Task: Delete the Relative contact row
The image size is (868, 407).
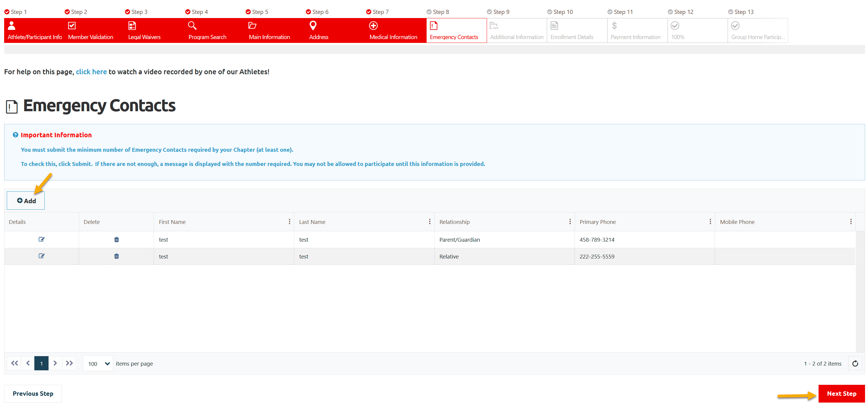Action: (x=117, y=256)
